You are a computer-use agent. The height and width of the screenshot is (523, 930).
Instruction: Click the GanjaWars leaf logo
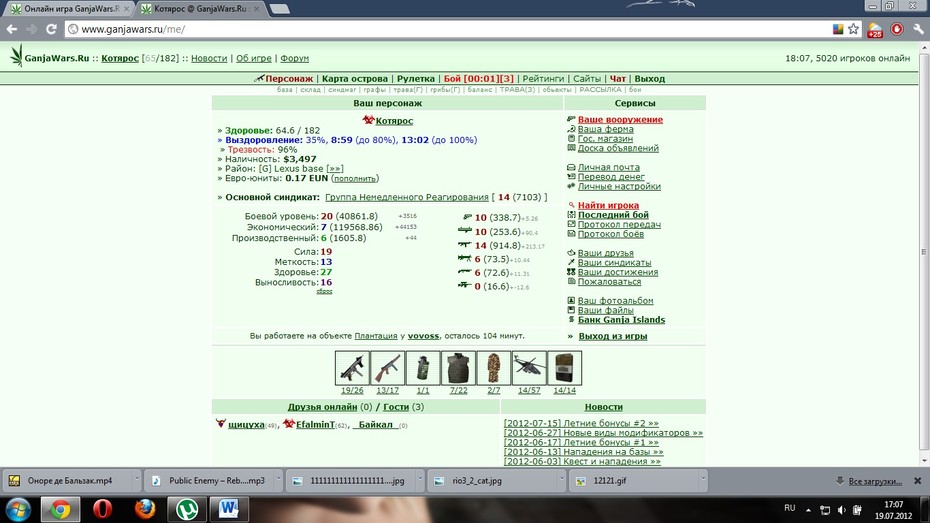16,56
